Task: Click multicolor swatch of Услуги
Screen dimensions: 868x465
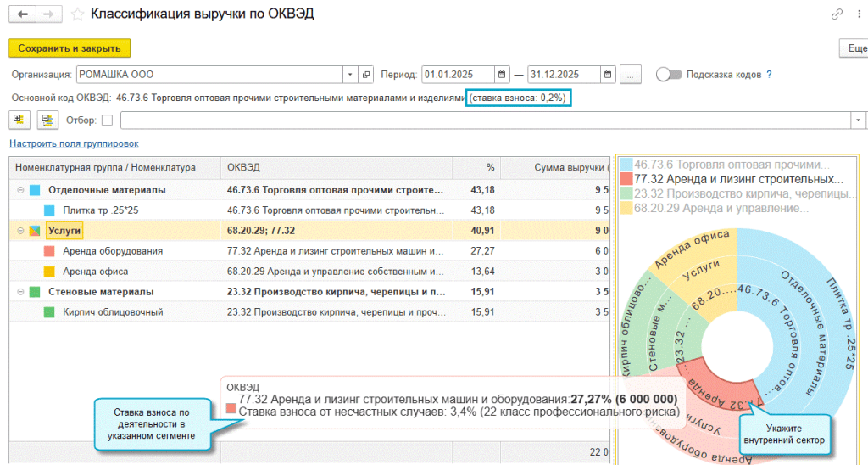Action: coord(35,231)
